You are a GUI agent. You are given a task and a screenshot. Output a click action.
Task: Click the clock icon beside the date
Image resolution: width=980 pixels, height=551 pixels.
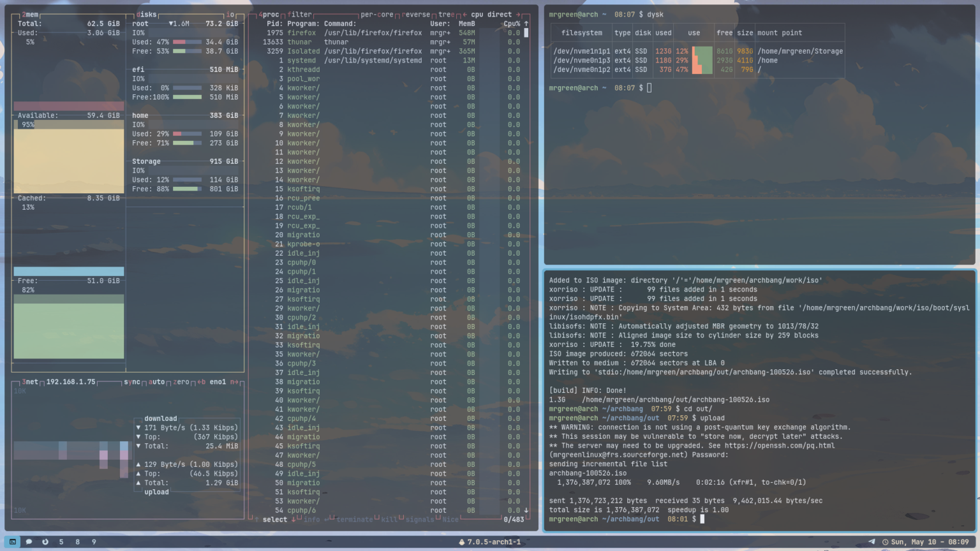coord(886,542)
